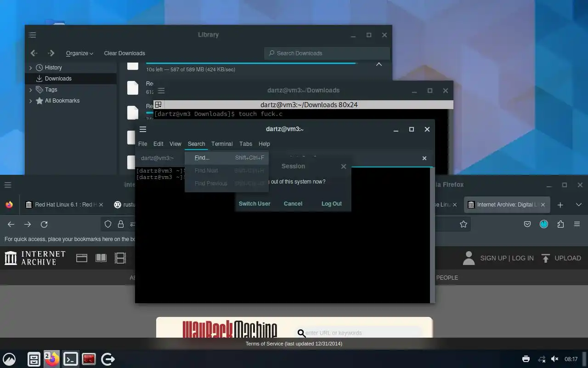
Task: Expand the History tree in Library
Action: 31,68
